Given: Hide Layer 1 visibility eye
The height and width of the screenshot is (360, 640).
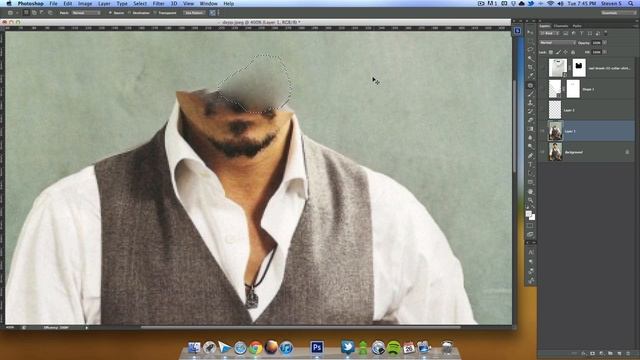Looking at the screenshot, I should [542, 131].
